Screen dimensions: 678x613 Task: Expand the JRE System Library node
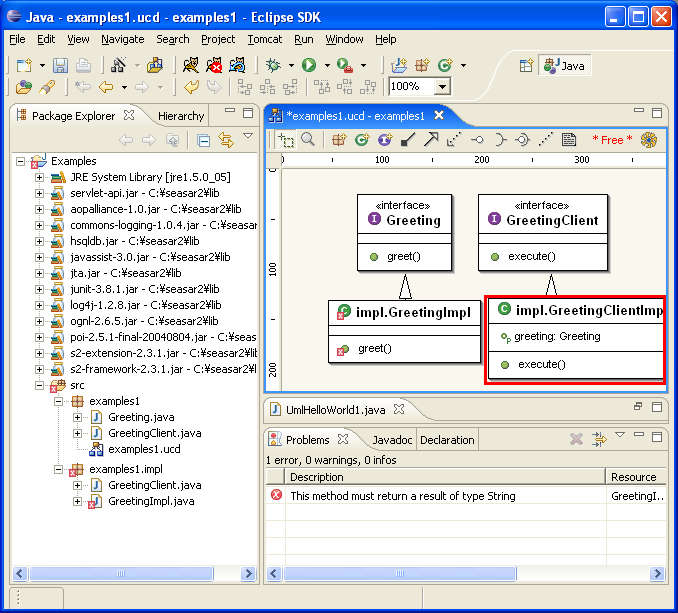pos(40,177)
